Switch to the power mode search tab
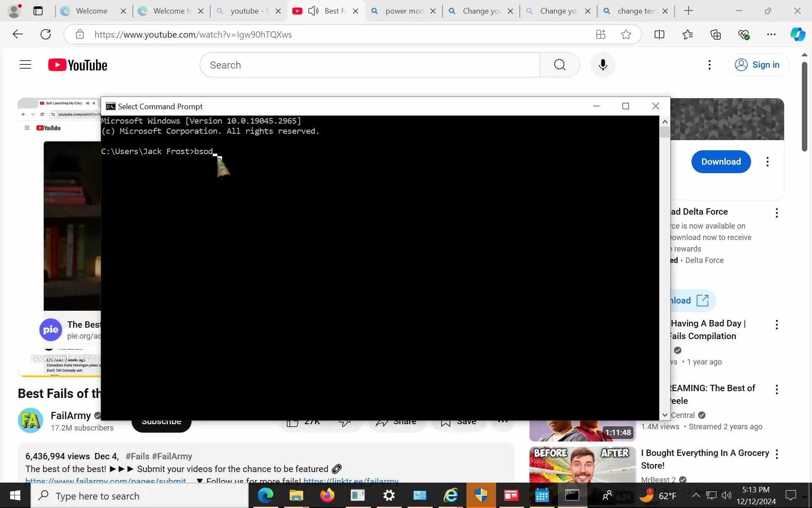This screenshot has width=812, height=508. [x=403, y=11]
